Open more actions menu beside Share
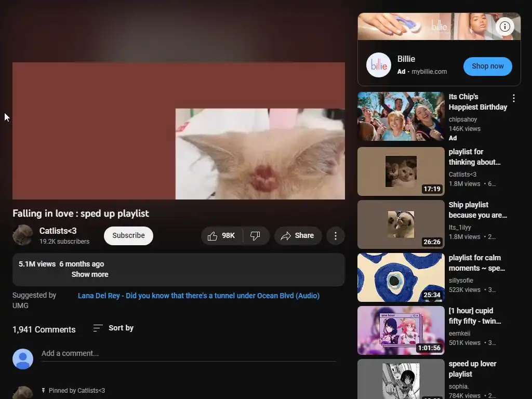 (x=336, y=236)
